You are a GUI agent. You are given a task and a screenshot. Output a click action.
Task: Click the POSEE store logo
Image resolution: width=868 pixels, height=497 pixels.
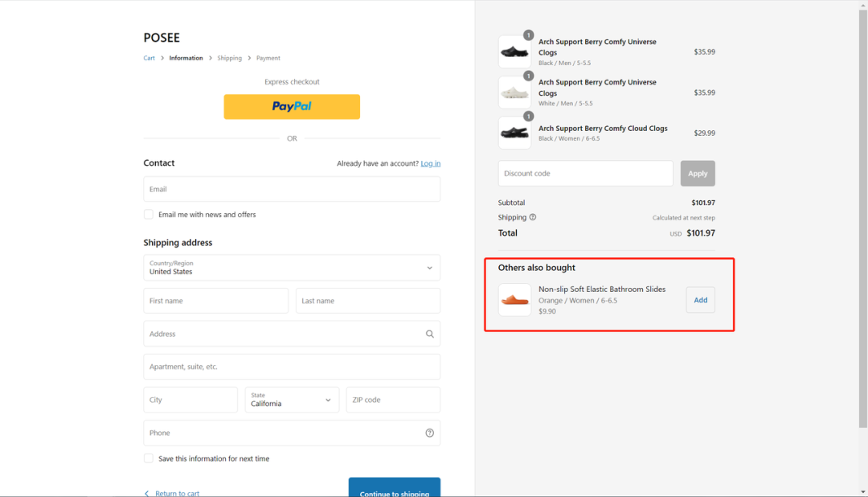162,38
